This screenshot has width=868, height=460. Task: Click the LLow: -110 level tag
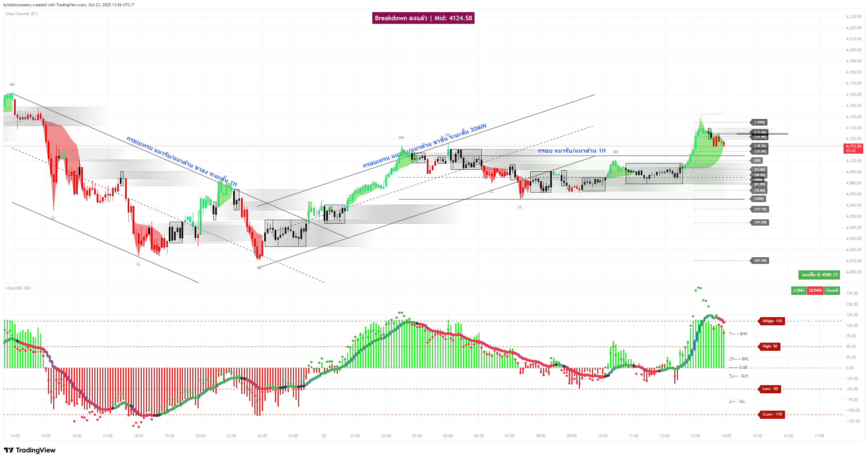(x=772, y=414)
